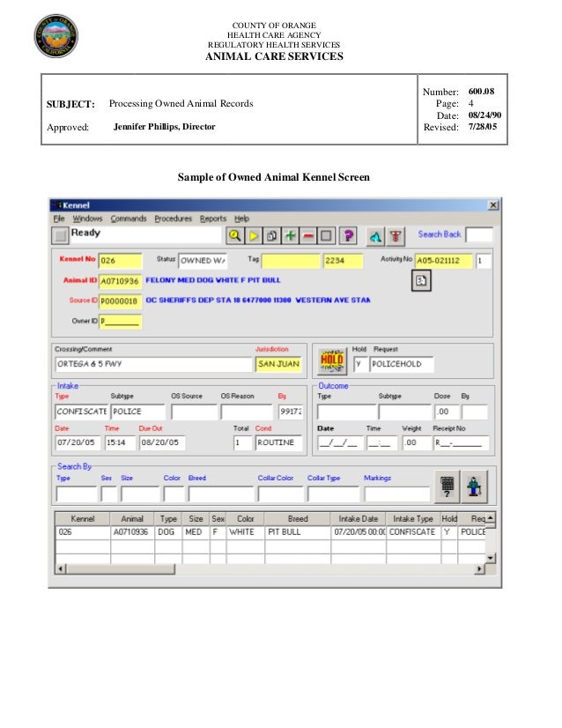This screenshot has width=562, height=728.
Task: Click the Crossing/Comment field ORTEGA & 5 FWY
Action: 153,364
